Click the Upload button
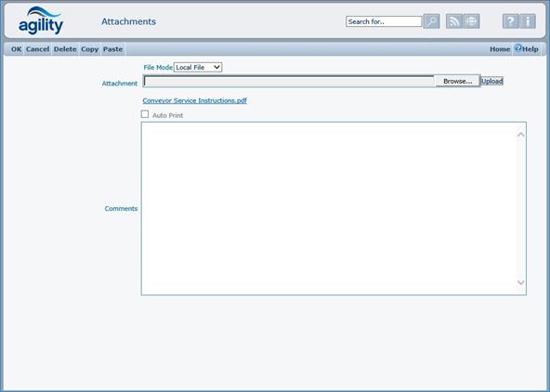The height and width of the screenshot is (392, 550). coord(491,81)
